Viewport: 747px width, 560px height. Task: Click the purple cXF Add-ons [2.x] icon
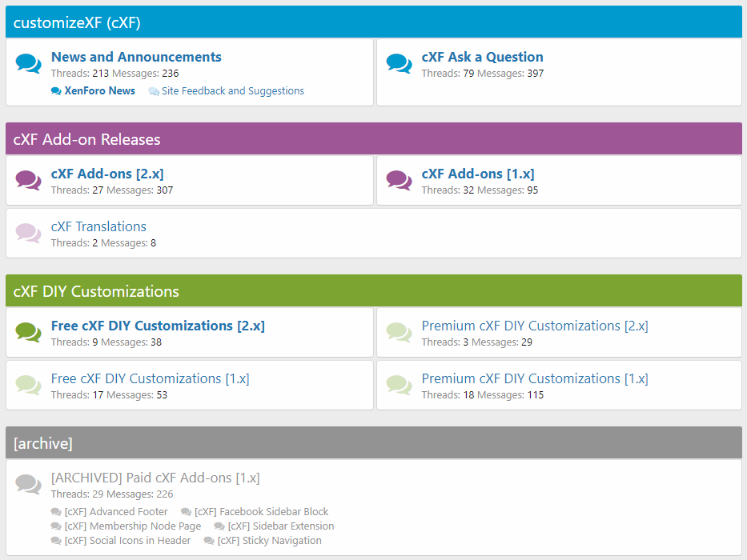point(28,181)
